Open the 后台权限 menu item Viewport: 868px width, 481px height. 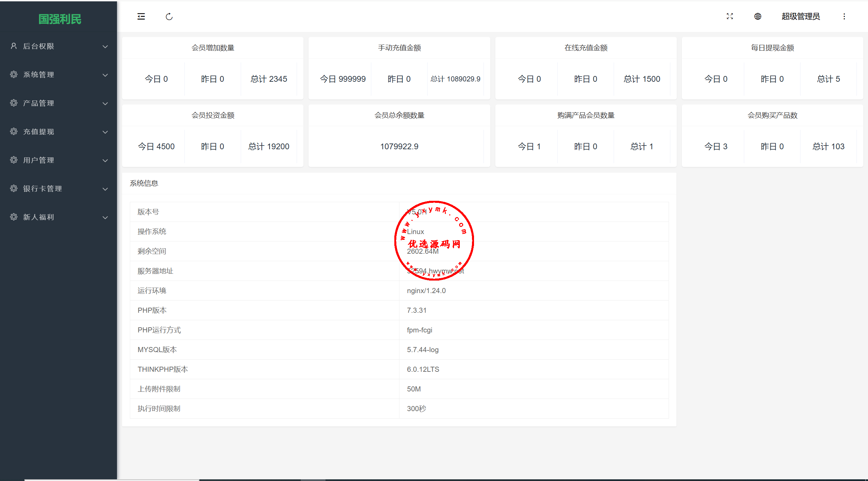(58, 46)
